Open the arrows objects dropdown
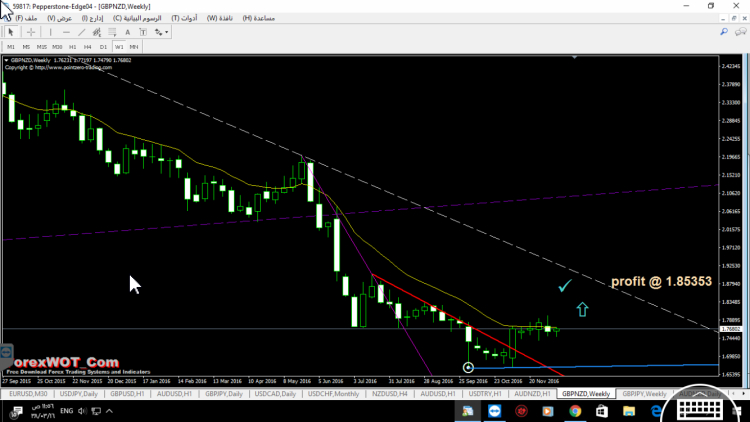Viewport: 750px width, 422px height. 161,32
